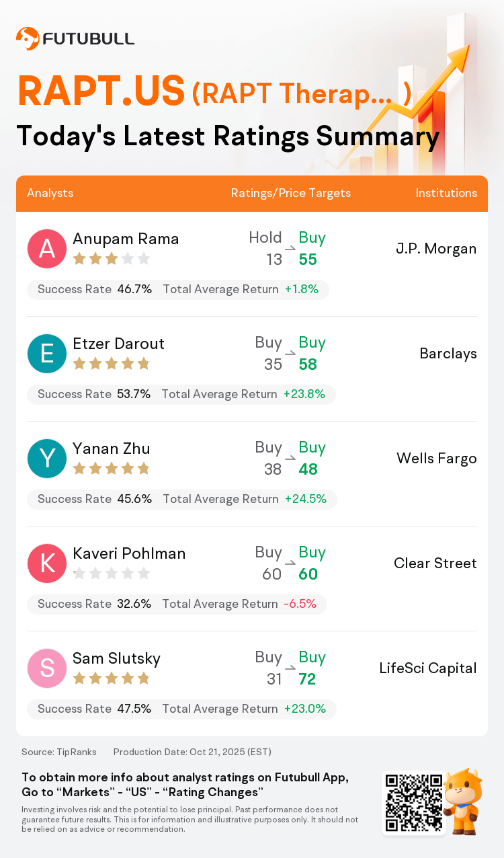Click Anupam Rama's avatar icon

point(47,249)
